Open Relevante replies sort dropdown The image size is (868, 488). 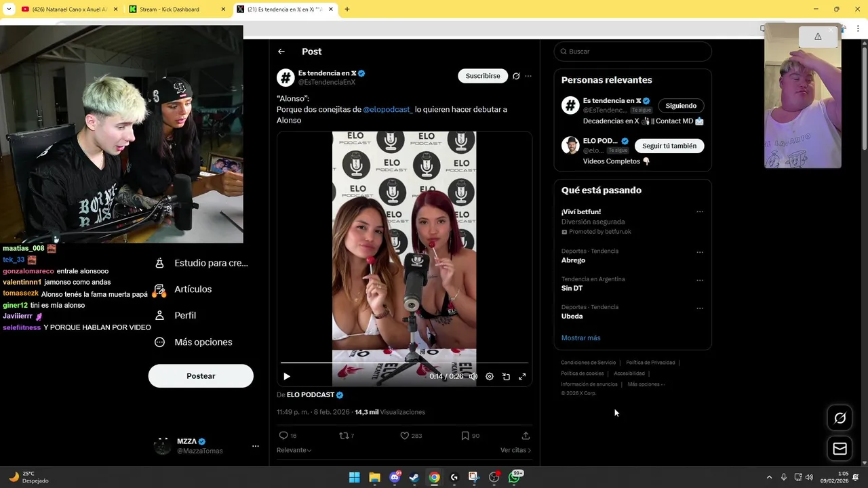[294, 450]
